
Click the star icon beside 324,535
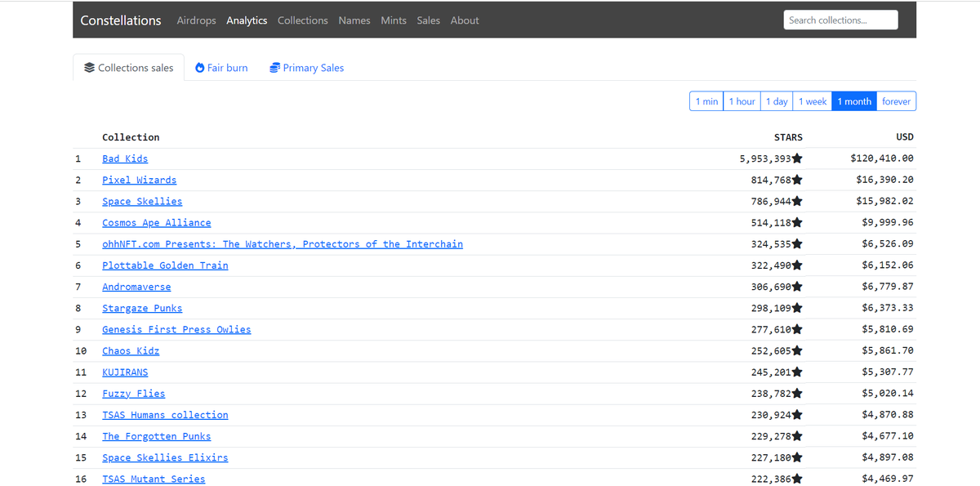click(797, 244)
